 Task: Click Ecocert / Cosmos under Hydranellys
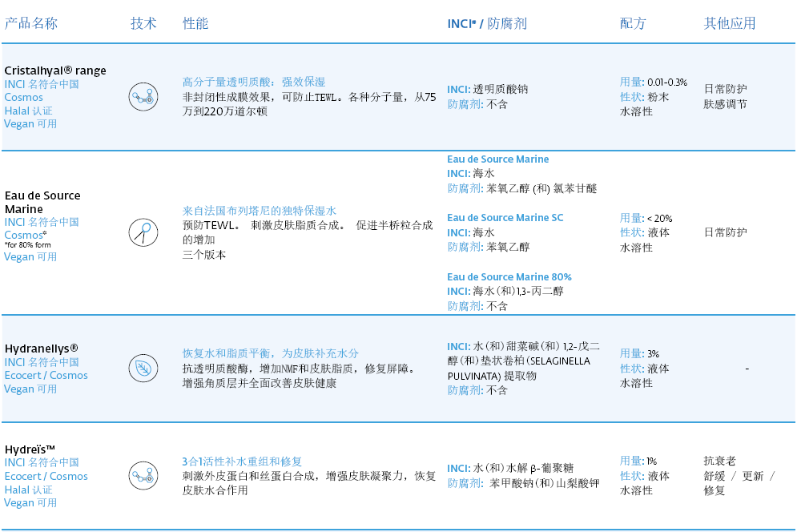(x=46, y=375)
